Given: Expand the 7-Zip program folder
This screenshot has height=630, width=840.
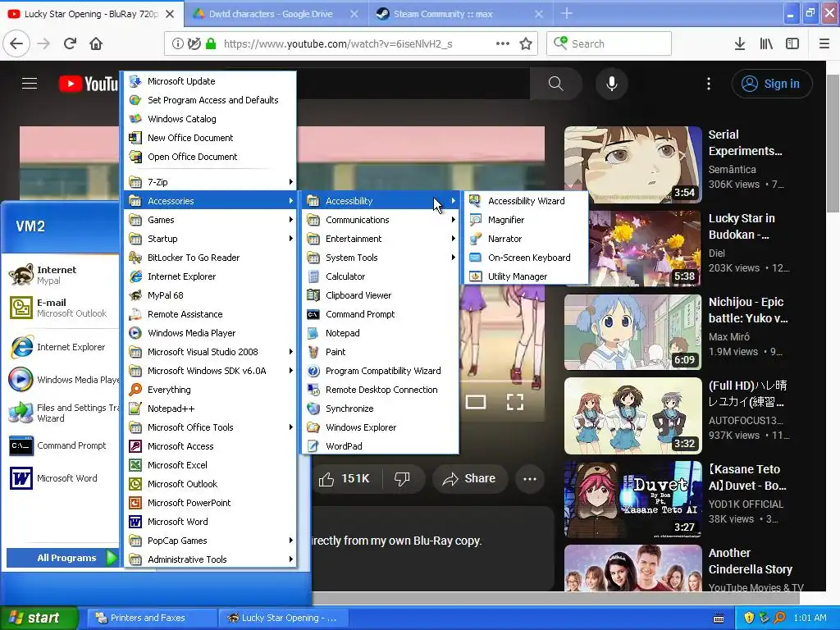Looking at the screenshot, I should [211, 182].
